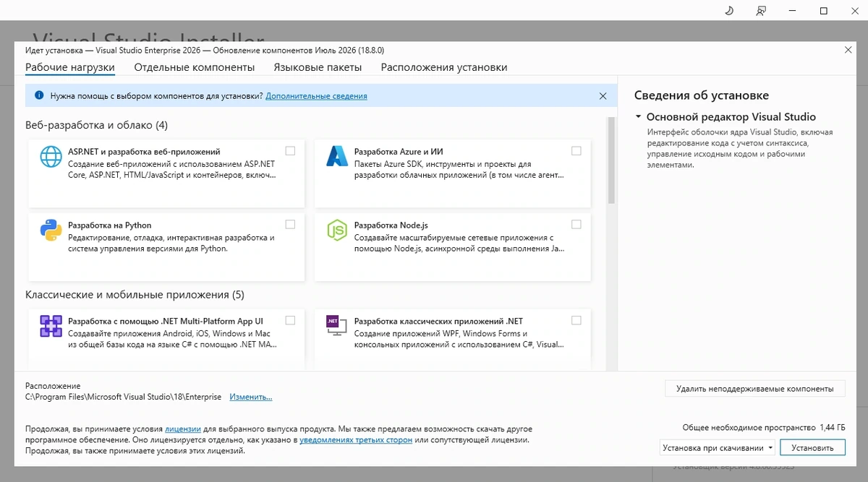Check the ASP.NET web development workload
The height and width of the screenshot is (482, 868).
(x=290, y=151)
